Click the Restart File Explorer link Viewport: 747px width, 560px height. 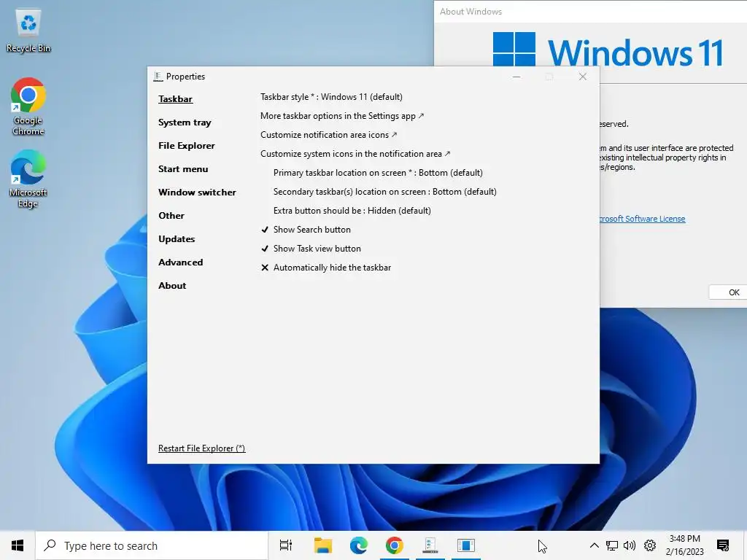point(201,448)
